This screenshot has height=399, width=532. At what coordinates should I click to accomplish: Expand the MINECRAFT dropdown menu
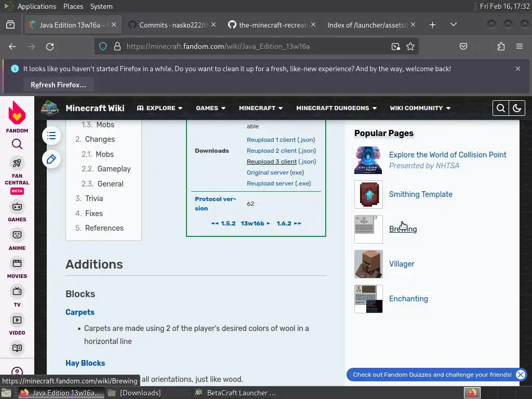pyautogui.click(x=261, y=108)
